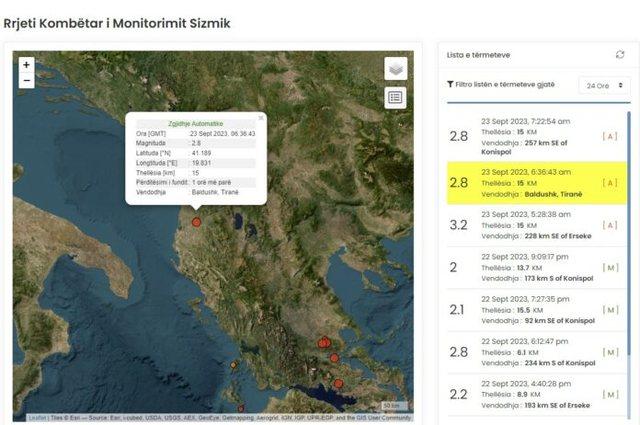Choose the 7:27:35 pm magnitude 2.1 entry
This screenshot has height=425, width=640.
536,310
